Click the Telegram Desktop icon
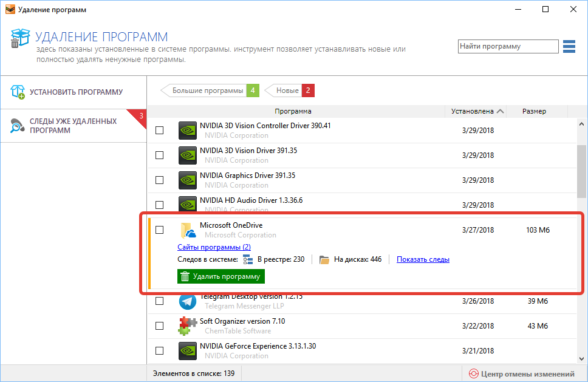 click(188, 301)
